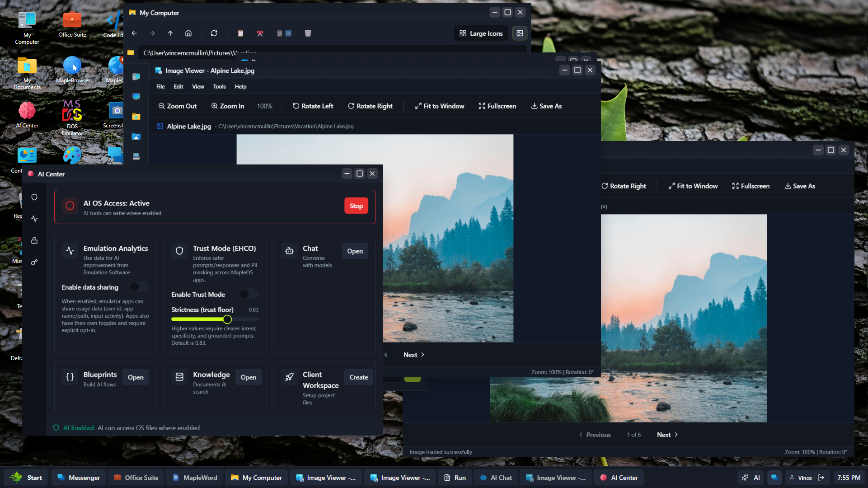
Task: Click the pictures icon in My Computer sidebar
Action: click(136, 136)
